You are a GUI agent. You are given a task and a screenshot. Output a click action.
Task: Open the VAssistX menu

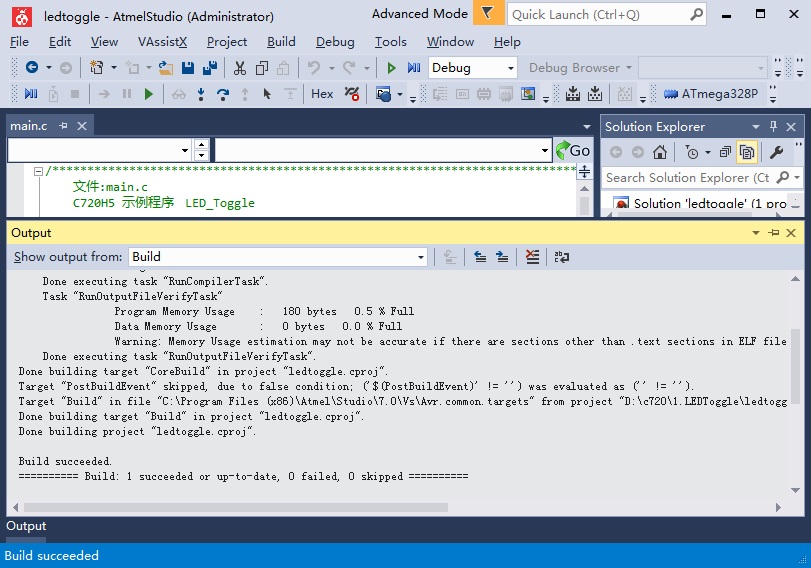(162, 42)
